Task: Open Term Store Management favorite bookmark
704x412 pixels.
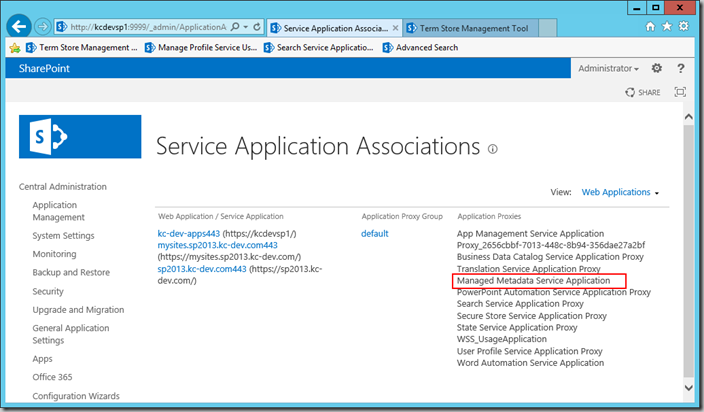Action: (82, 48)
